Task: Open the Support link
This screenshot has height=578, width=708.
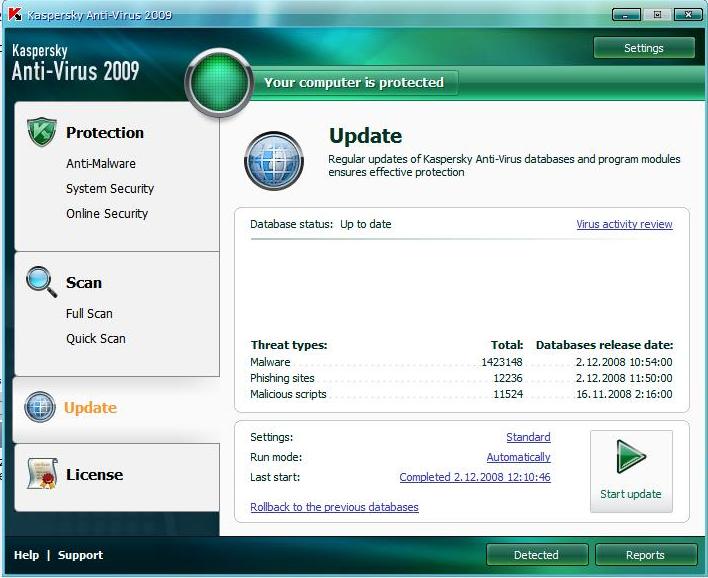Action: [x=80, y=555]
